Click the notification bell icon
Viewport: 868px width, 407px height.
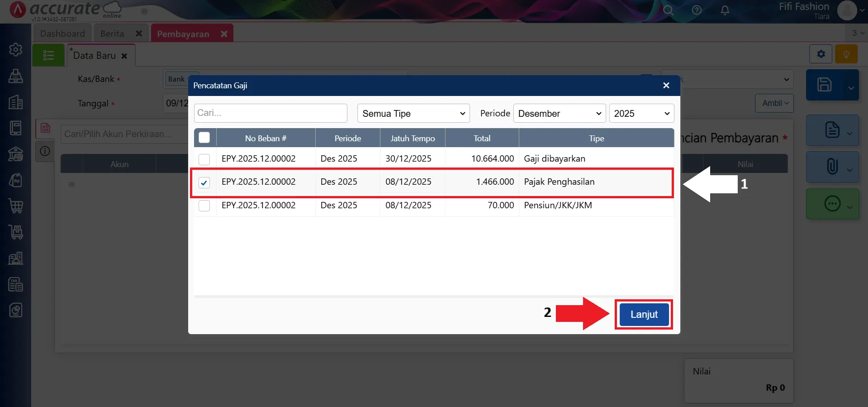pos(725,10)
